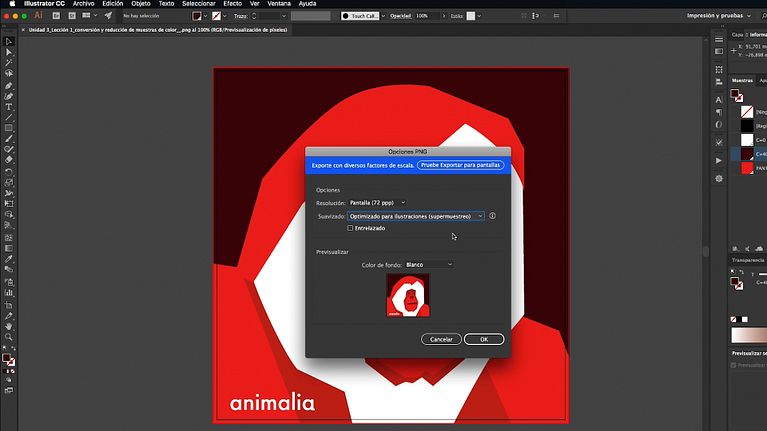The width and height of the screenshot is (767, 431).
Task: Select the Magic Wand tool
Action: tap(8, 63)
